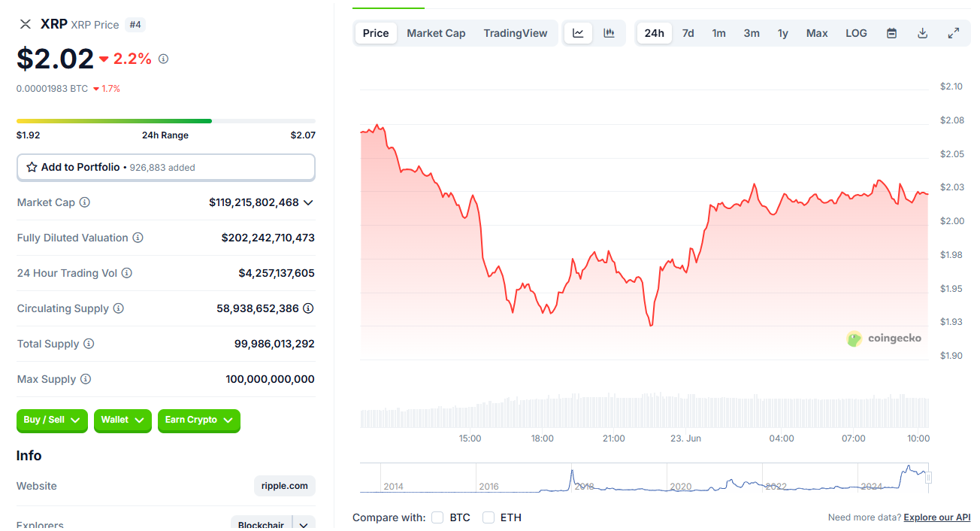Screen dimensions: 980x531
Task: Click the Info section heading
Action: [x=29, y=456]
